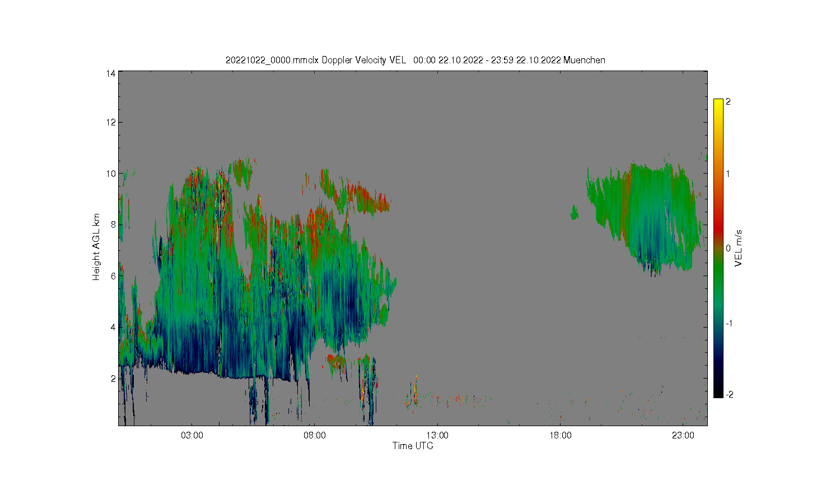
Task: Click the 13:00 time tick label
Action: click(437, 435)
